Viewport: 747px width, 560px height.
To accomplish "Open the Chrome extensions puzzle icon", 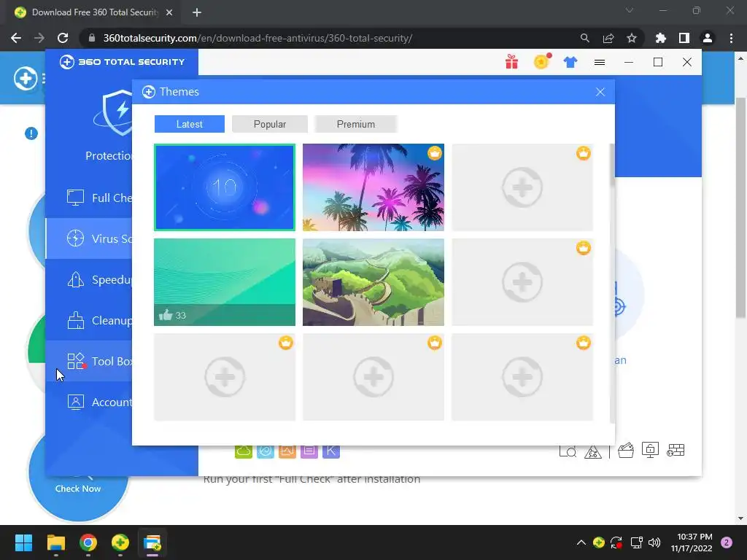I will [x=661, y=38].
